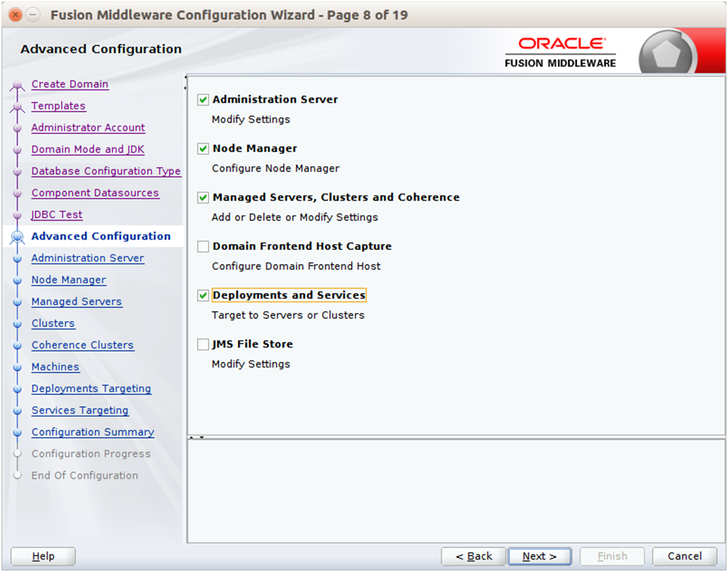Cancel the configuration wizard
This screenshot has width=728, height=572.
coord(684,556)
